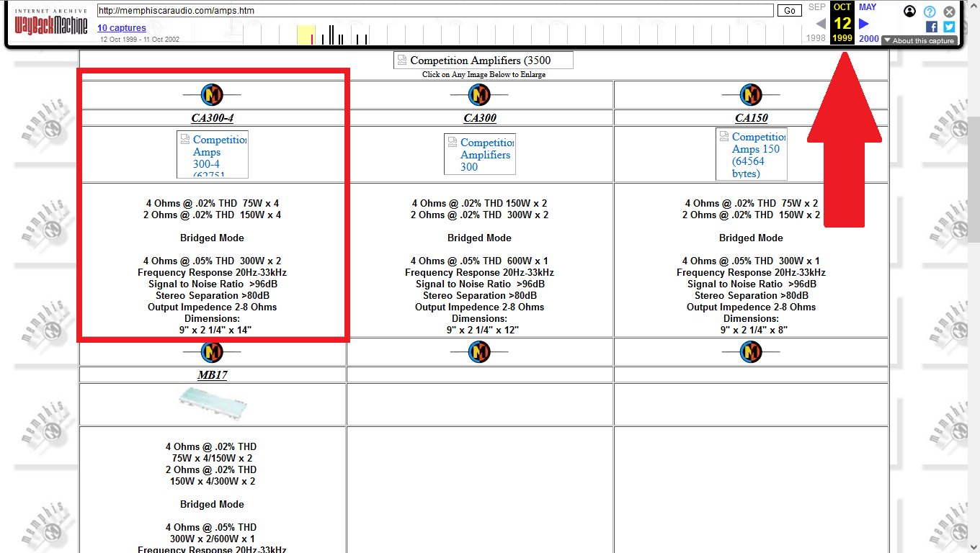Viewport: 980px width, 553px height.
Task: Go to the previous capture arrow
Action: pyautogui.click(x=820, y=24)
